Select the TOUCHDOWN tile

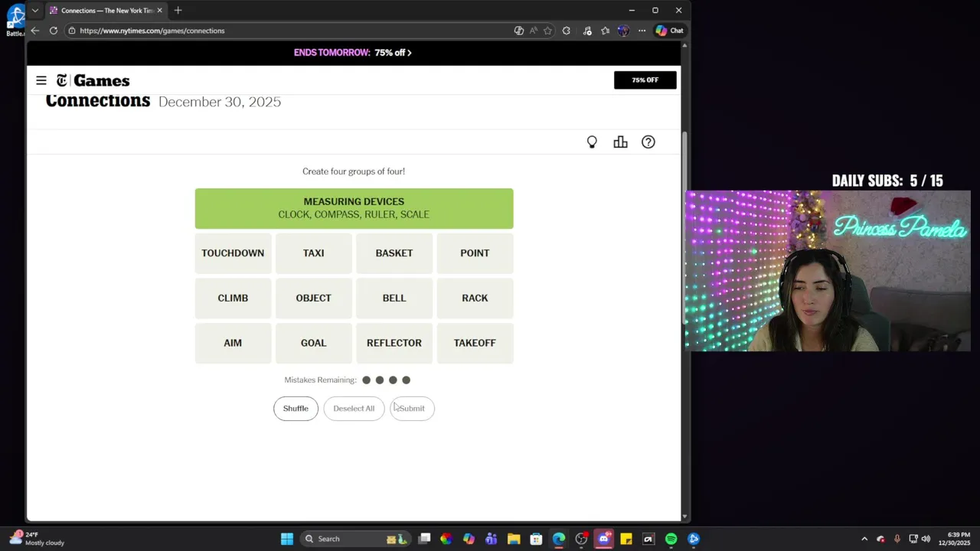[x=233, y=253]
